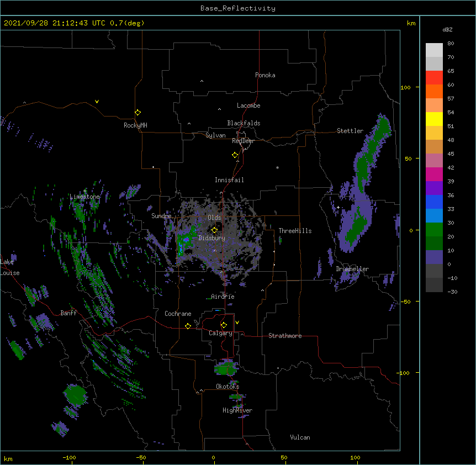Click the yellow diamond marker above RockyMH
Screen dimensions: 476x465
(137, 113)
